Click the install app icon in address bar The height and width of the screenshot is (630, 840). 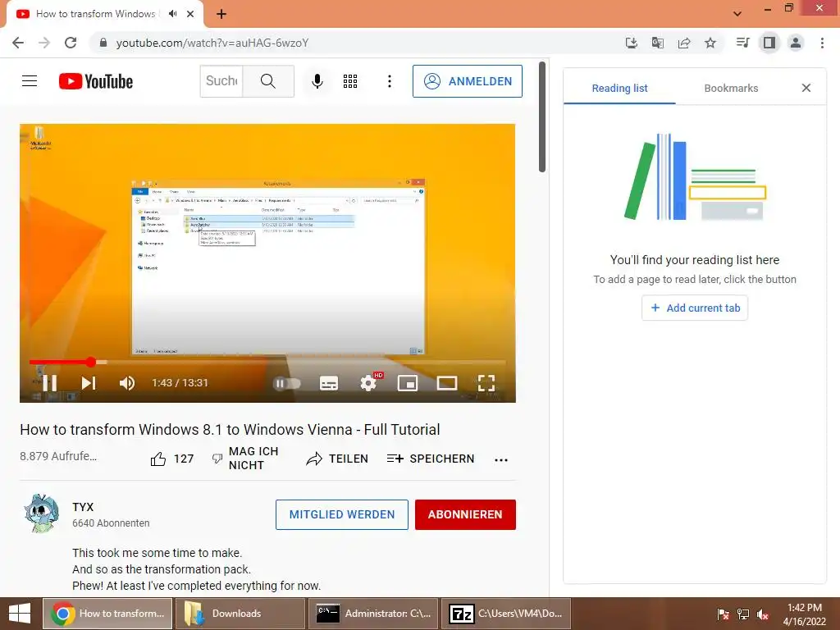click(632, 43)
